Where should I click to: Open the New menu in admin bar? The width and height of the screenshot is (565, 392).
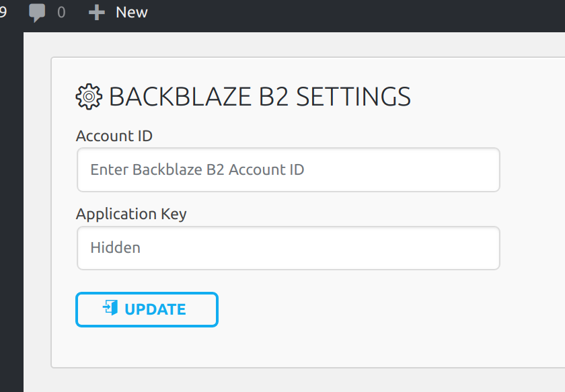[131, 13]
